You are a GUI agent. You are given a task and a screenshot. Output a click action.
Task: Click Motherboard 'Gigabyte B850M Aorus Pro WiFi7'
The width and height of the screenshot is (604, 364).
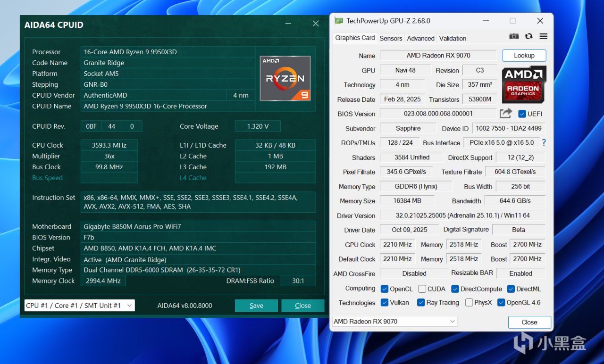199,227
